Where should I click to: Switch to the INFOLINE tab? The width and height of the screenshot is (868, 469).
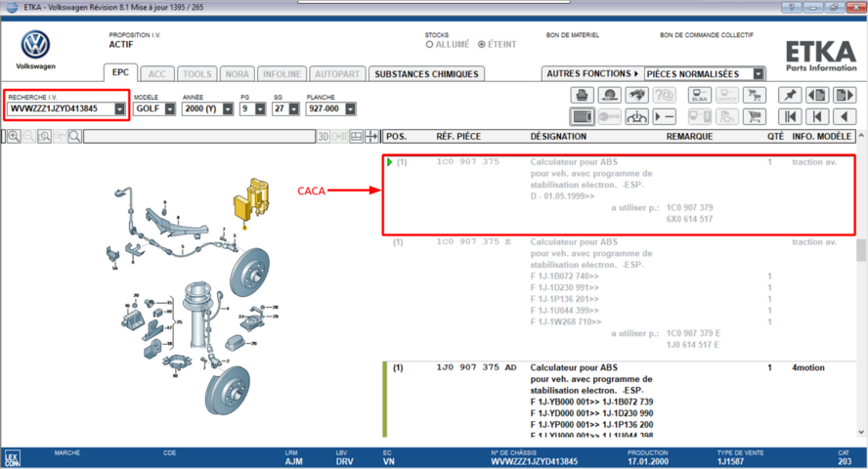click(282, 74)
